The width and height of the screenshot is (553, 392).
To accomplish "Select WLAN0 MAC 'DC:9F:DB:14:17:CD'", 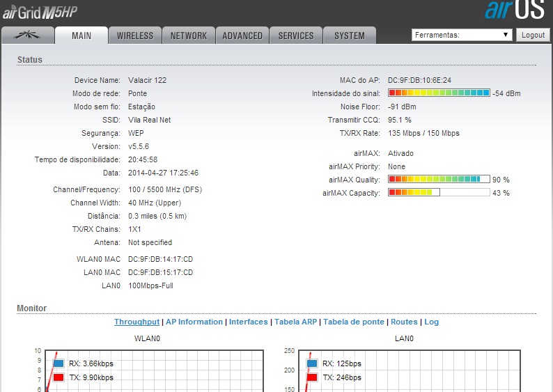I will [160, 260].
